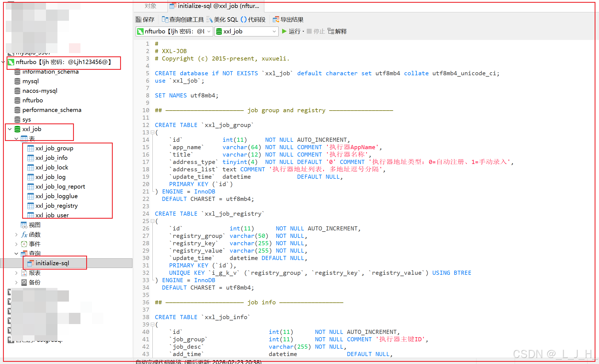Viewport: 599px width, 364px height.
Task: Select the xxl_job_log_report table
Action: click(x=60, y=187)
